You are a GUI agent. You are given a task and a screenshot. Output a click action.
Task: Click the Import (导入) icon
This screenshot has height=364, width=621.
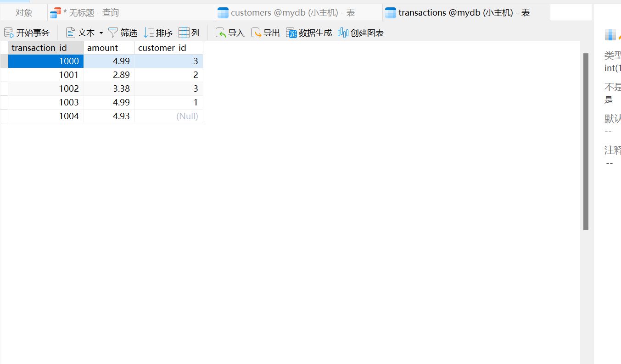[221, 33]
